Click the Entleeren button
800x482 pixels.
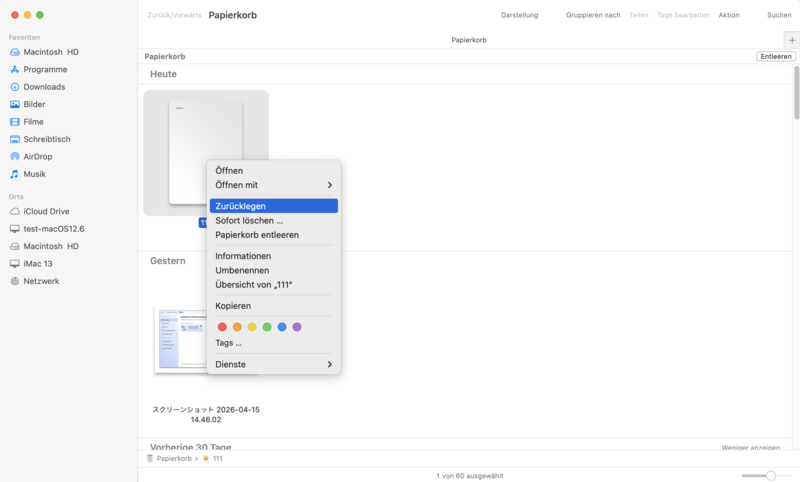tap(775, 57)
